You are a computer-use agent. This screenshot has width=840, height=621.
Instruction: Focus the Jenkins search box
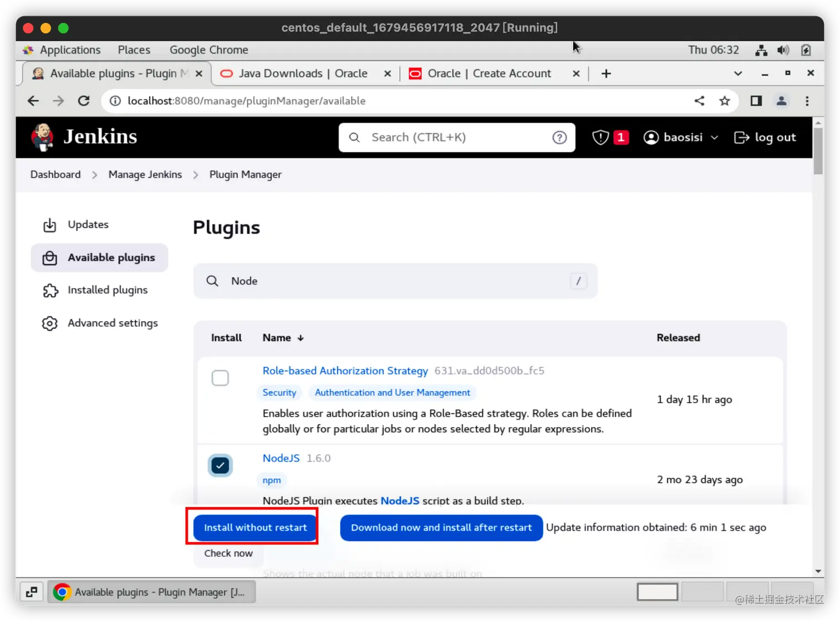457,137
